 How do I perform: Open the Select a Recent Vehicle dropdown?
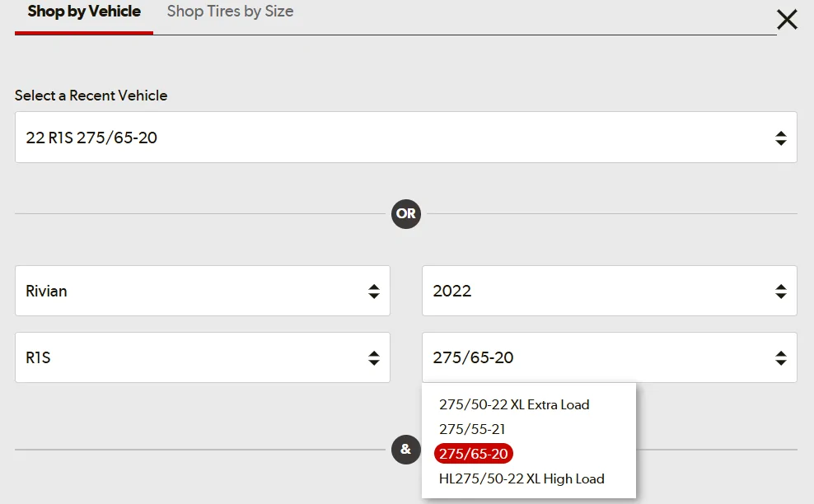click(x=406, y=137)
